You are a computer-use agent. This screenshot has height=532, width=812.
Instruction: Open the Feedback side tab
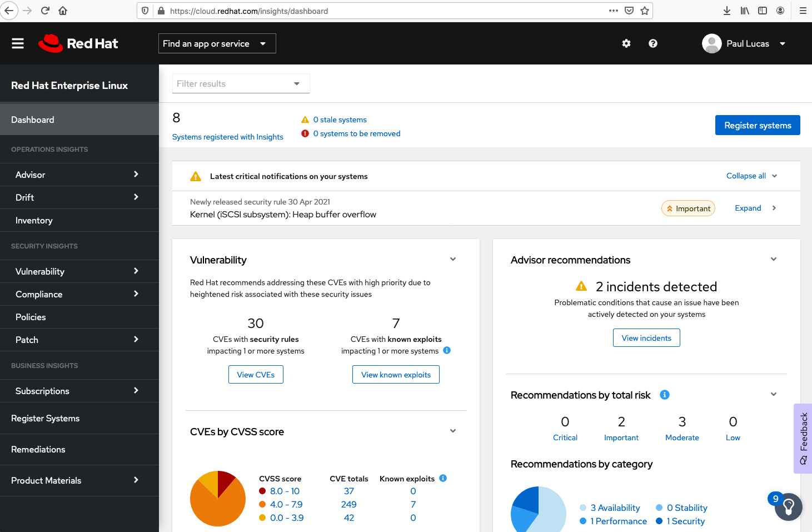click(x=803, y=438)
